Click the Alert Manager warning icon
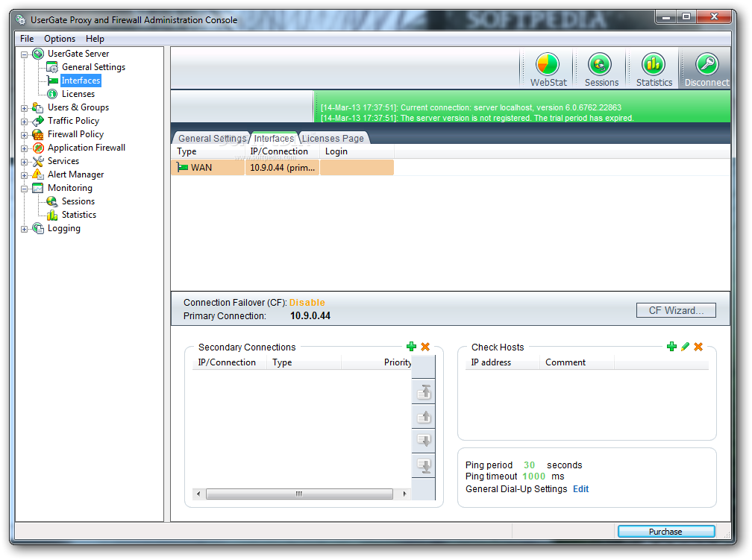This screenshot has height=560, width=752. (x=38, y=174)
